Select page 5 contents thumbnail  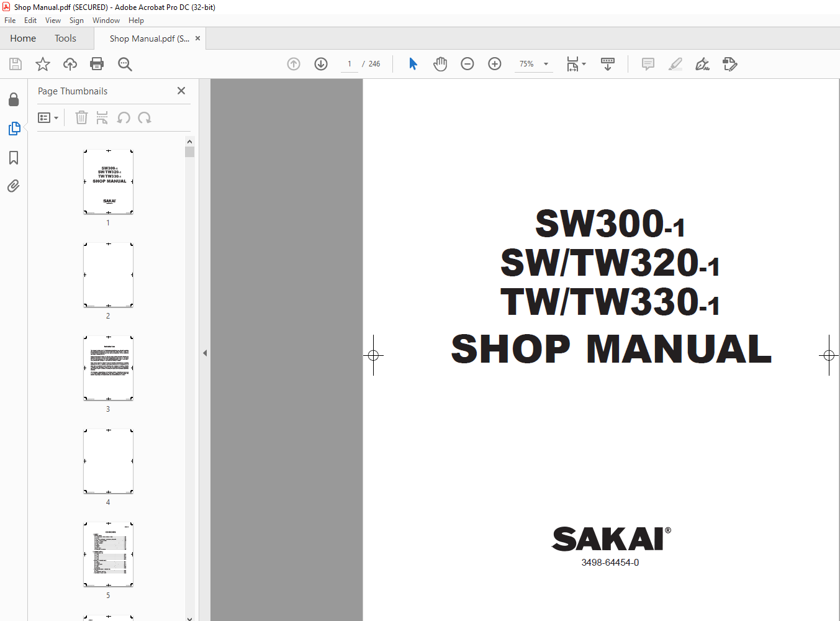coord(108,555)
